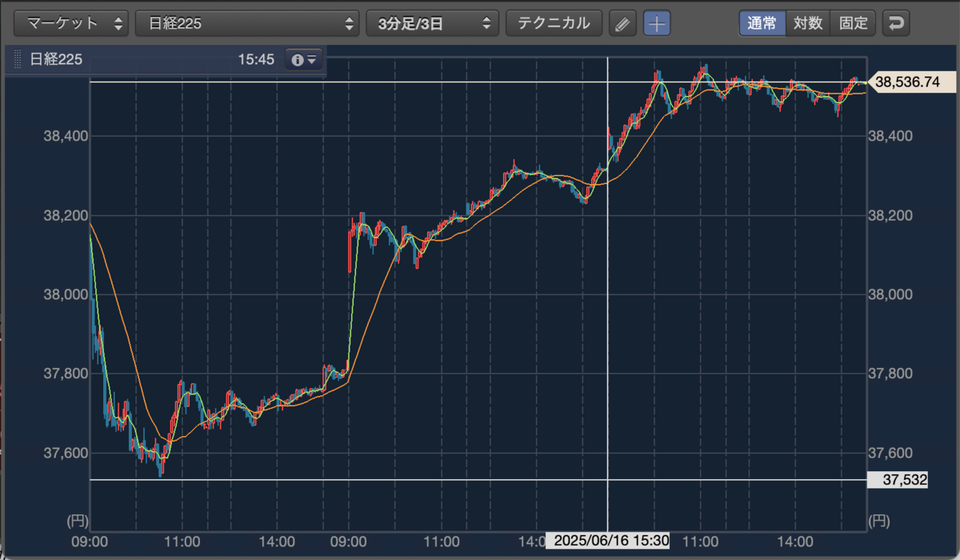This screenshot has width=960, height=560.
Task: Click the 2025/06/16 15:30 date label
Action: [607, 540]
